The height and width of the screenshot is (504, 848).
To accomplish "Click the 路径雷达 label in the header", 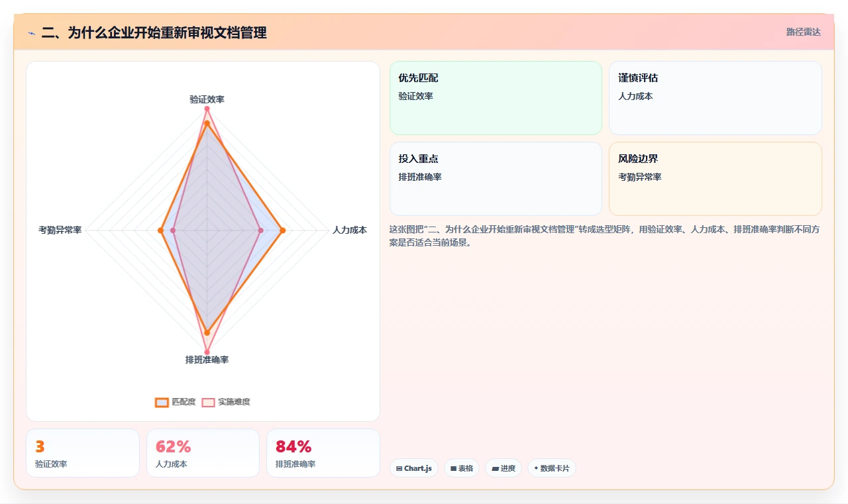I will tap(804, 32).
